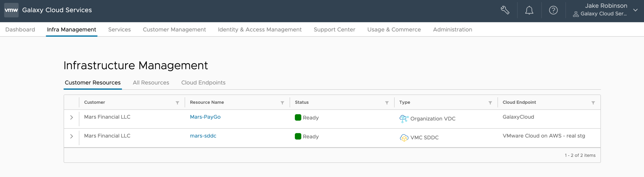Expand the Mars-PayGo row

point(72,117)
